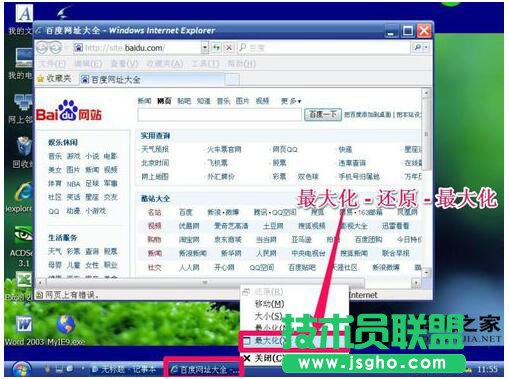Open the 飞机票 link
Viewport: 509px width, 379px height.
point(217,163)
